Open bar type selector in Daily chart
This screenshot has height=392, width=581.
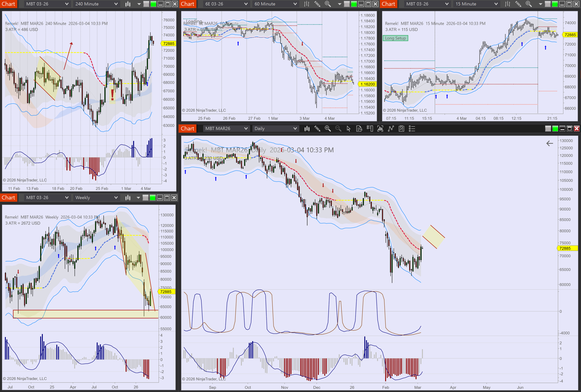307,129
